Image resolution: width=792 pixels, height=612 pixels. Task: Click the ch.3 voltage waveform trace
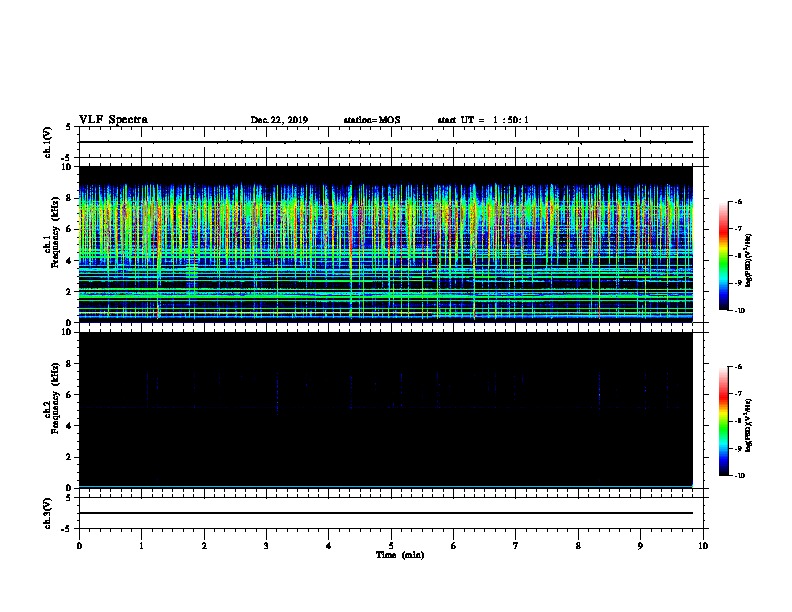[386, 513]
